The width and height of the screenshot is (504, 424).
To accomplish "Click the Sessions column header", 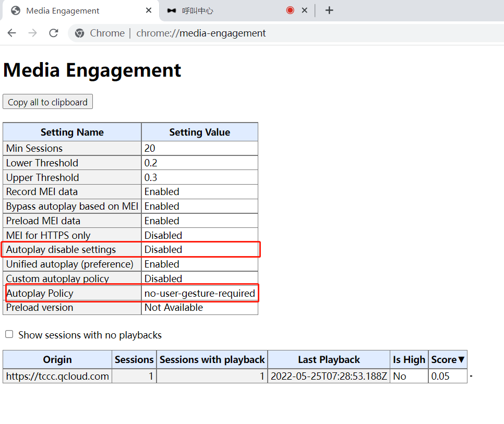I will click(134, 359).
